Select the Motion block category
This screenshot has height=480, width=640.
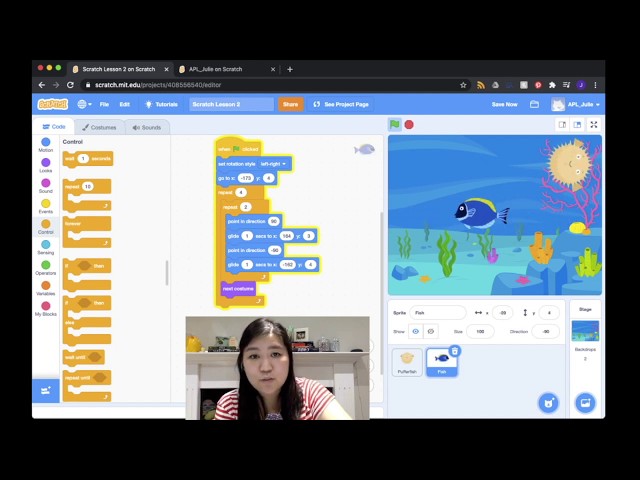point(46,145)
